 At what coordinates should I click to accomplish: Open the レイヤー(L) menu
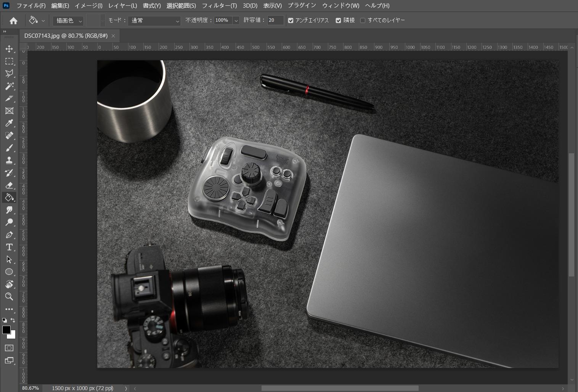[122, 6]
